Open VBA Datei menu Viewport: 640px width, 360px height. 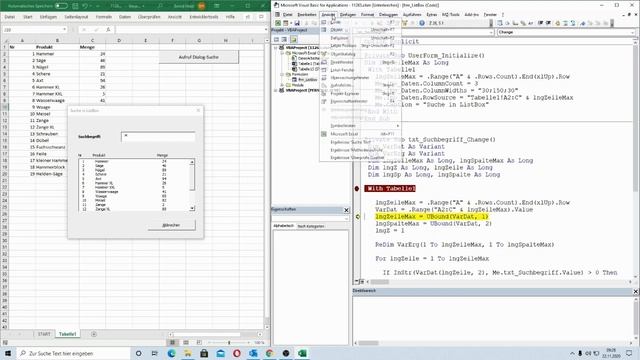pos(287,14)
